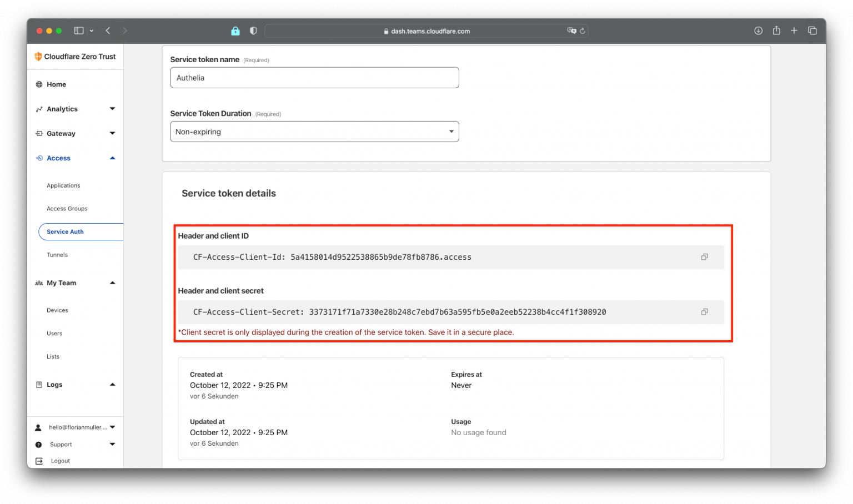Click the Access shield icon in the sidebar
Viewport: 853px width, 504px height.
39,158
